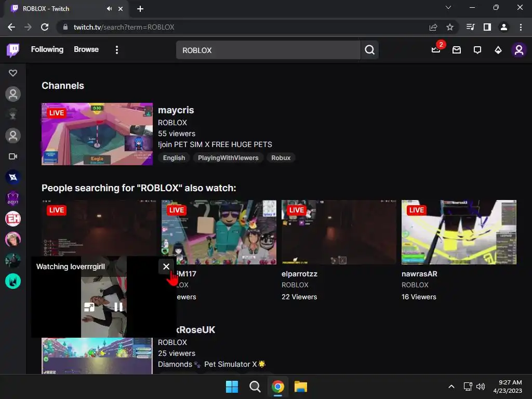The image size is (532, 399).
Task: Open the tab search chevron
Action: pyautogui.click(x=448, y=7)
